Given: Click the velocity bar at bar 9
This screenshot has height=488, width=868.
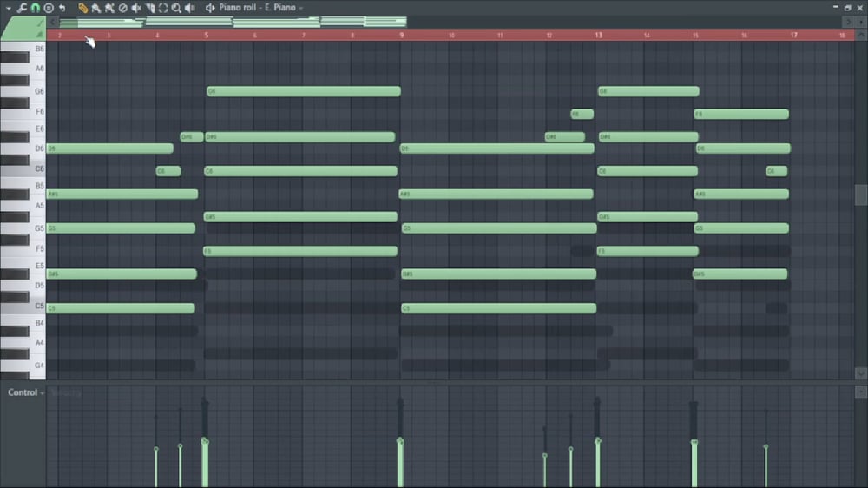Looking at the screenshot, I should coord(400,463).
